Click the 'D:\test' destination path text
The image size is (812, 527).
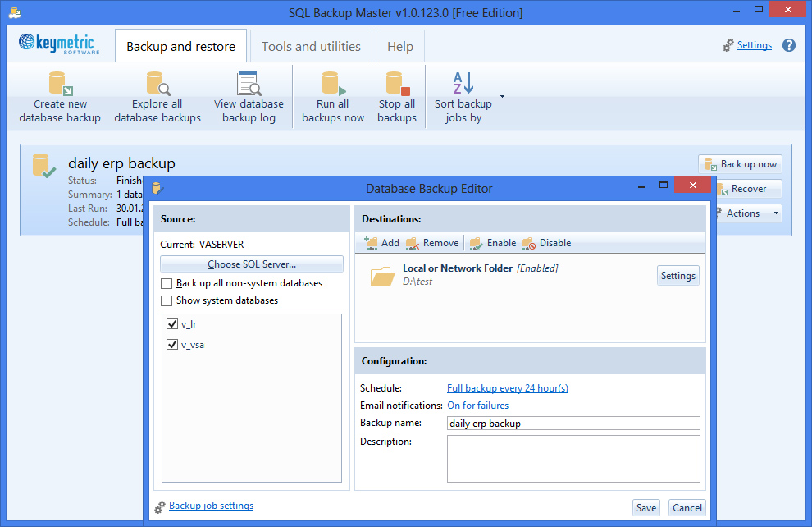(x=417, y=282)
